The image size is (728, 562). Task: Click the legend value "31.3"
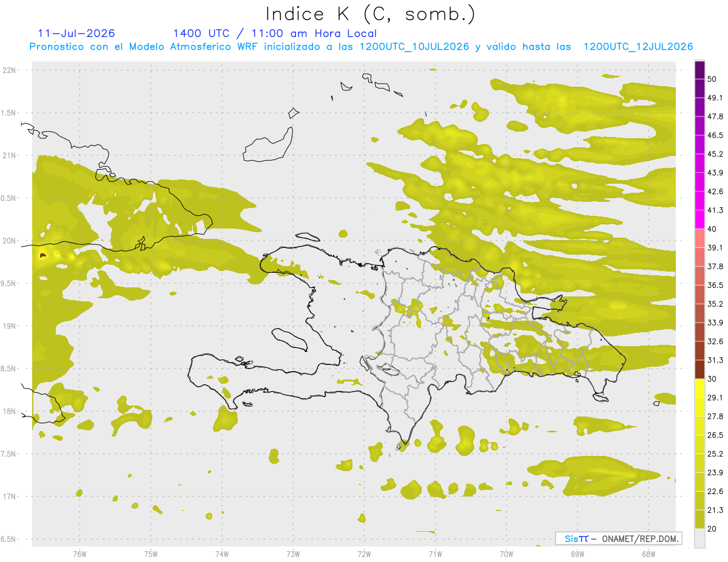coord(715,360)
